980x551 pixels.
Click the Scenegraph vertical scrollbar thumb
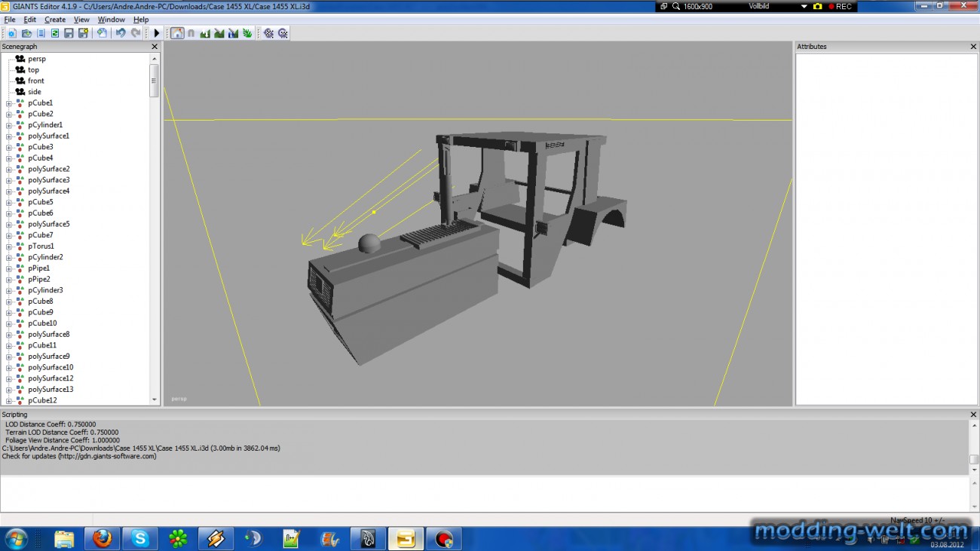pos(155,80)
